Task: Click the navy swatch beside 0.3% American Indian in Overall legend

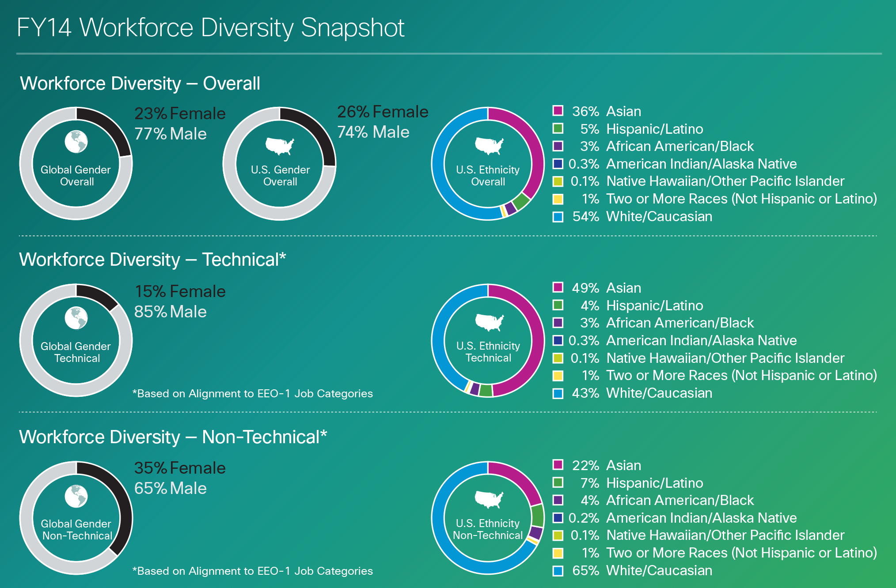Action: coord(558,163)
